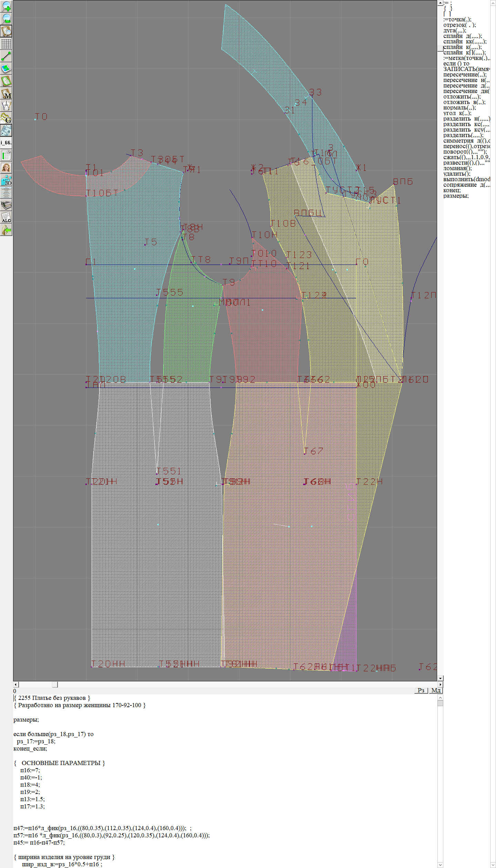Click the pattern icon marked with M
This screenshot has width=496, height=868.
coord(6,94)
